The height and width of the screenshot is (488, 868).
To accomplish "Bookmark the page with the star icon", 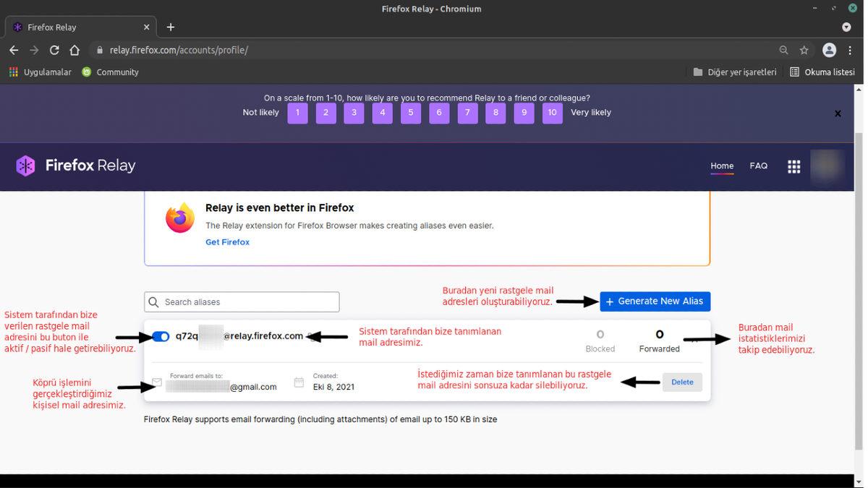I will (x=804, y=50).
